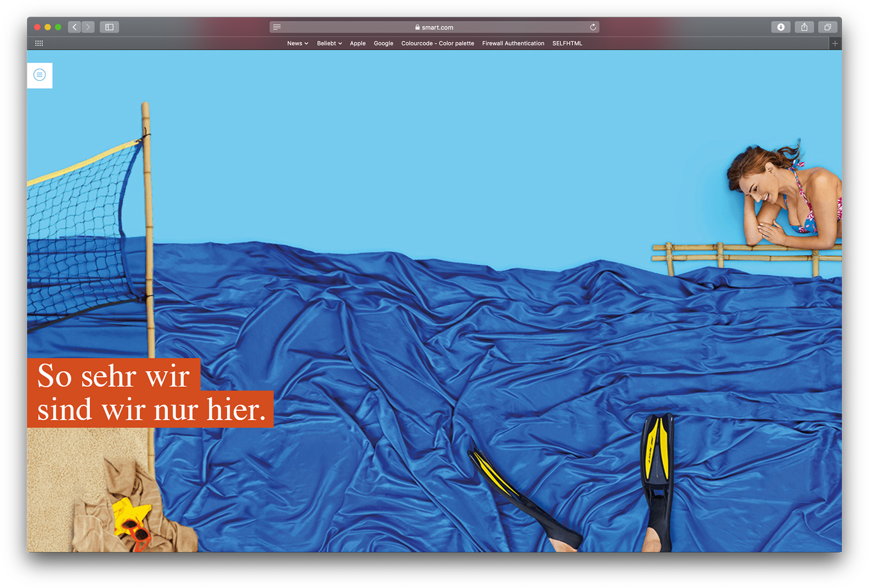
Task: Toggle the Safari sidebar panel
Action: [109, 27]
